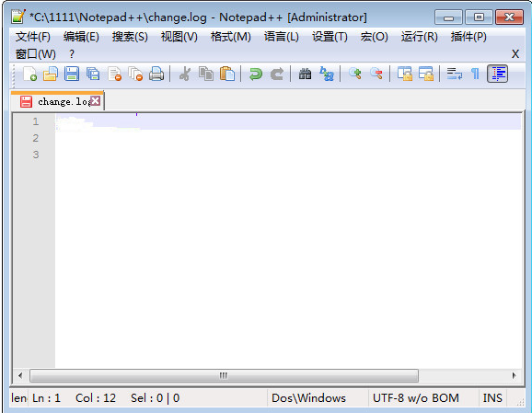Zoom in with magnifier plus icon

[x=355, y=74]
